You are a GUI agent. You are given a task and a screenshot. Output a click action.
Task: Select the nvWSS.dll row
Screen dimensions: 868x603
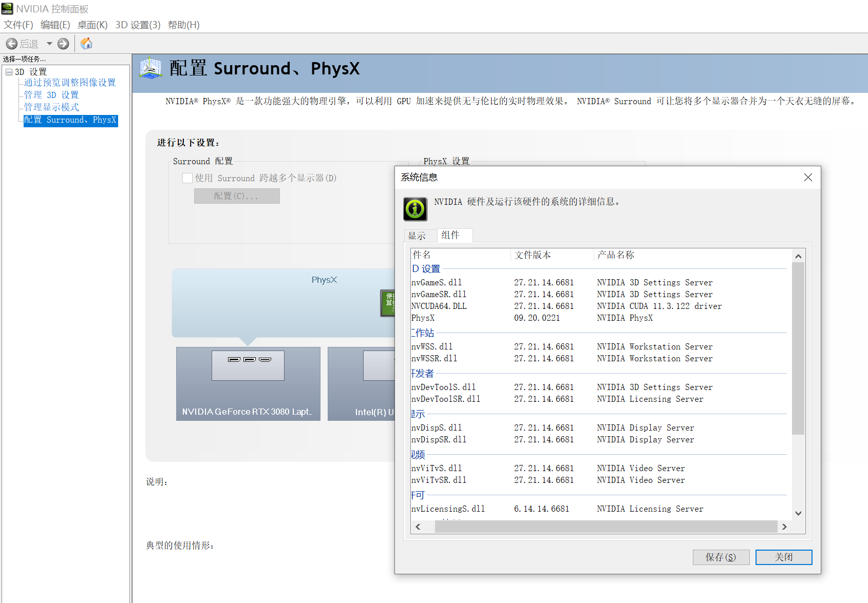tap(598, 347)
